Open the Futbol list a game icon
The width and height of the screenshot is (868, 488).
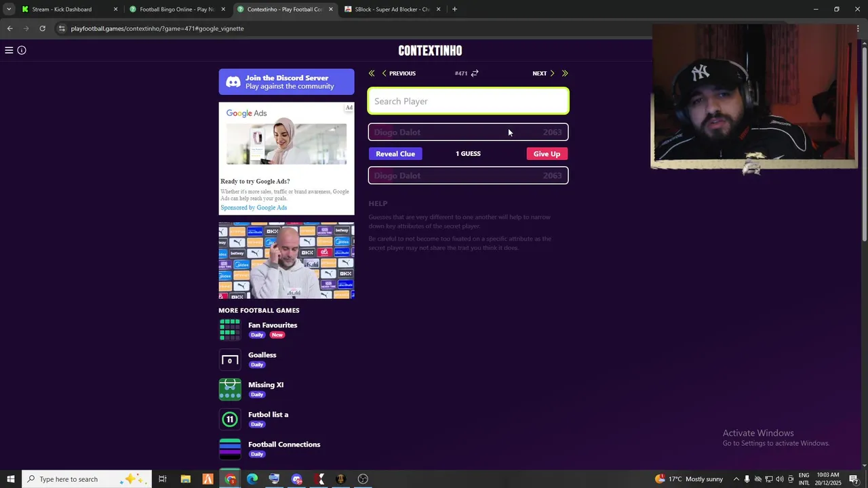coord(230,419)
